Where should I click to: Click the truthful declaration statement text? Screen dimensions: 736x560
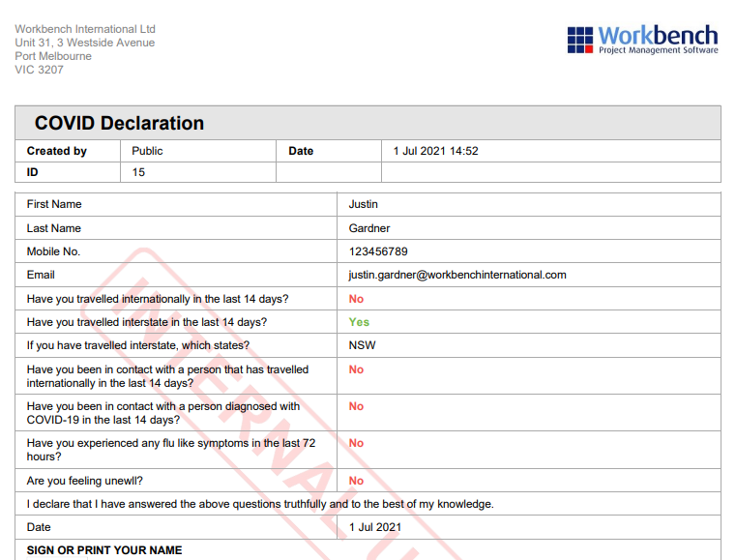(x=260, y=504)
